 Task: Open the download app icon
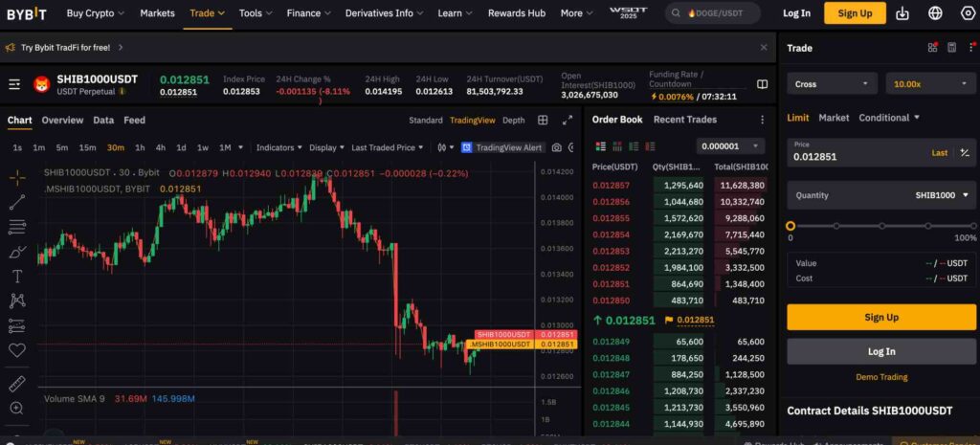pos(902,13)
